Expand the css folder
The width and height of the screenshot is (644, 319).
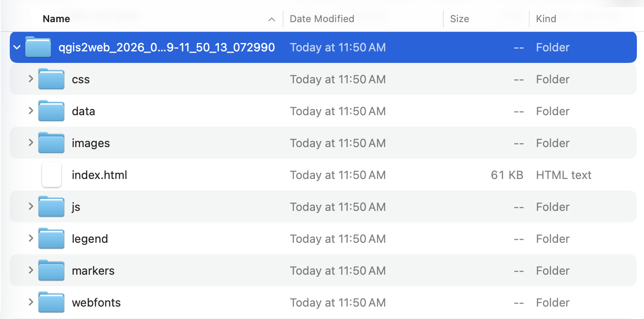[31, 79]
